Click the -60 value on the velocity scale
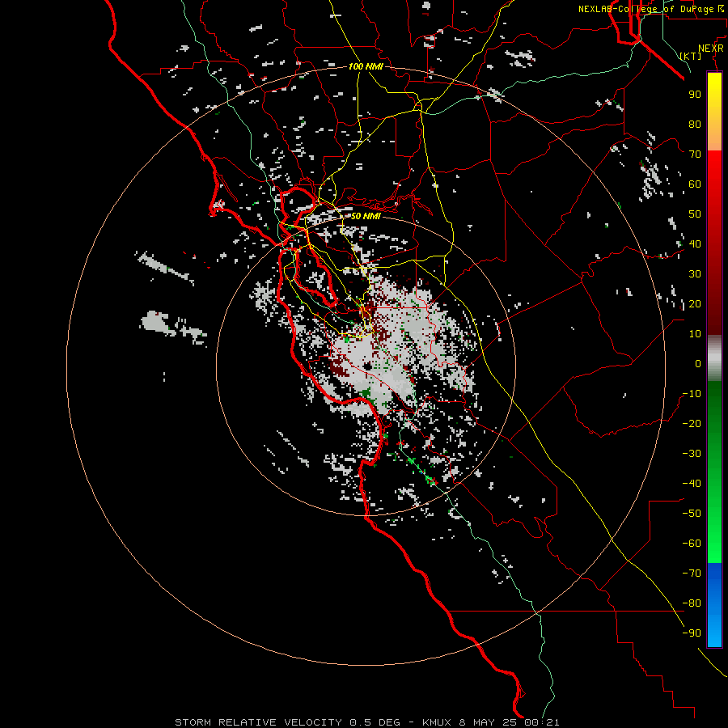 [692, 544]
